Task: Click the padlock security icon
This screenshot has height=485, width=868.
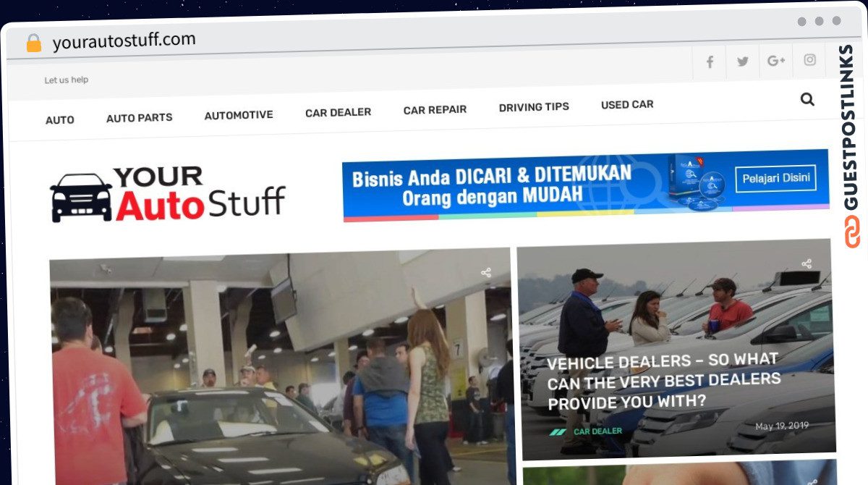Action: pos(33,43)
